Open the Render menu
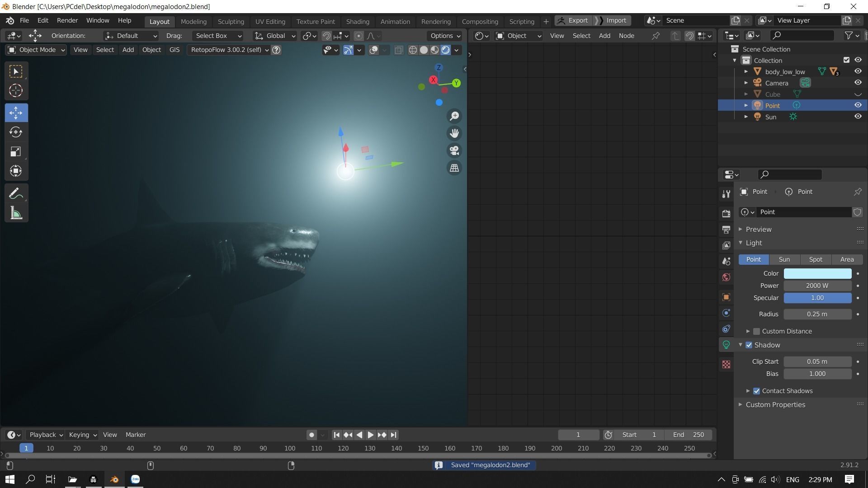868x488 pixels. coord(67,20)
